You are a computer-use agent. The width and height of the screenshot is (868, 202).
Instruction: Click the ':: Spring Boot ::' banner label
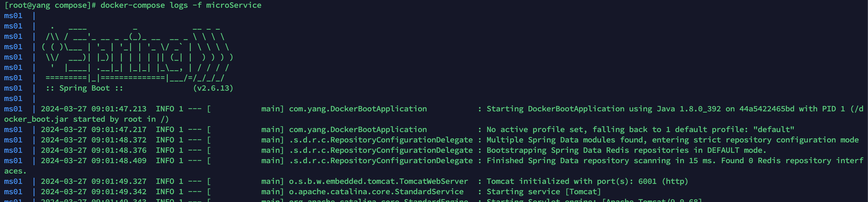(x=84, y=88)
